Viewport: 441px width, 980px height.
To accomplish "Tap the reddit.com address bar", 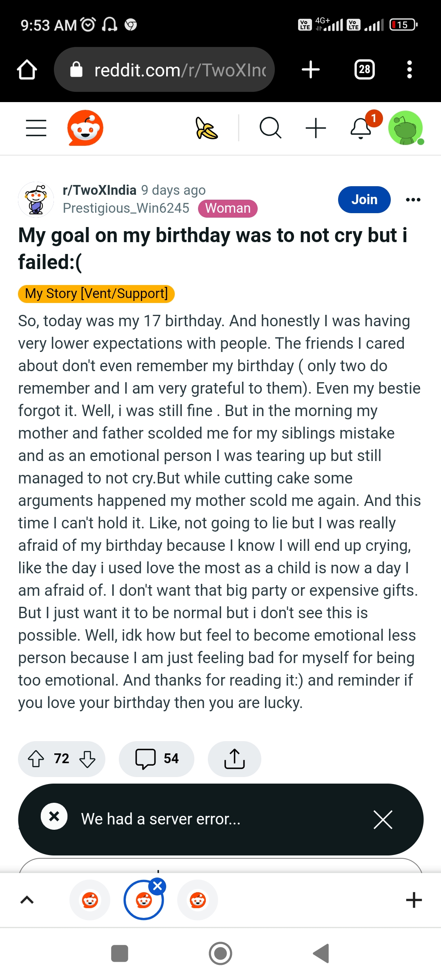I will tap(164, 69).
